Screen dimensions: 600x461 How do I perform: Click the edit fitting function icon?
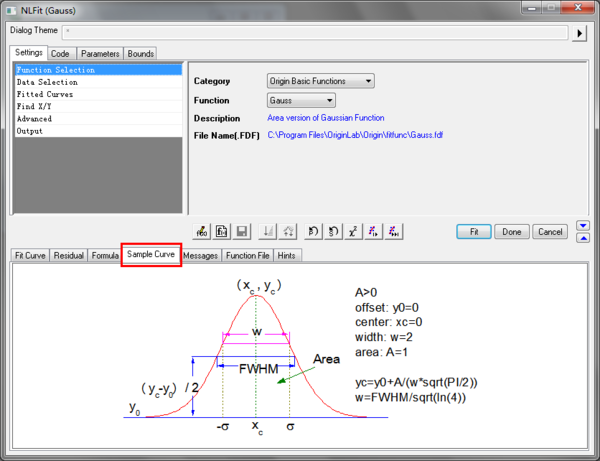(x=222, y=232)
